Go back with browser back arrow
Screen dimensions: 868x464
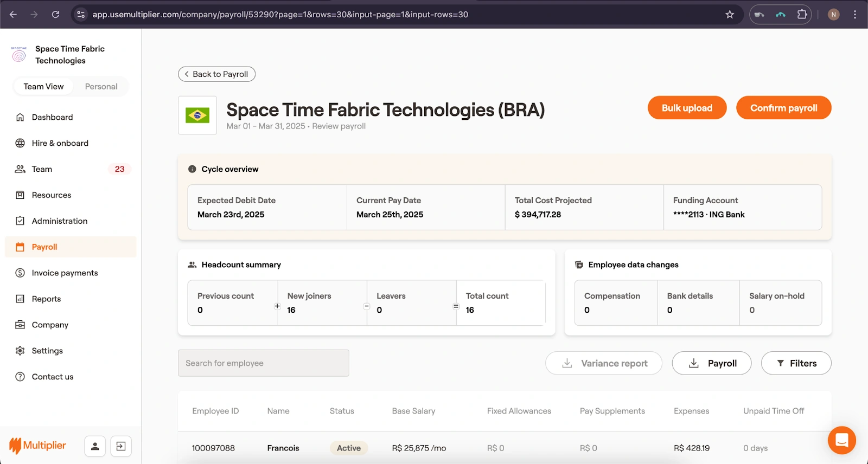13,15
